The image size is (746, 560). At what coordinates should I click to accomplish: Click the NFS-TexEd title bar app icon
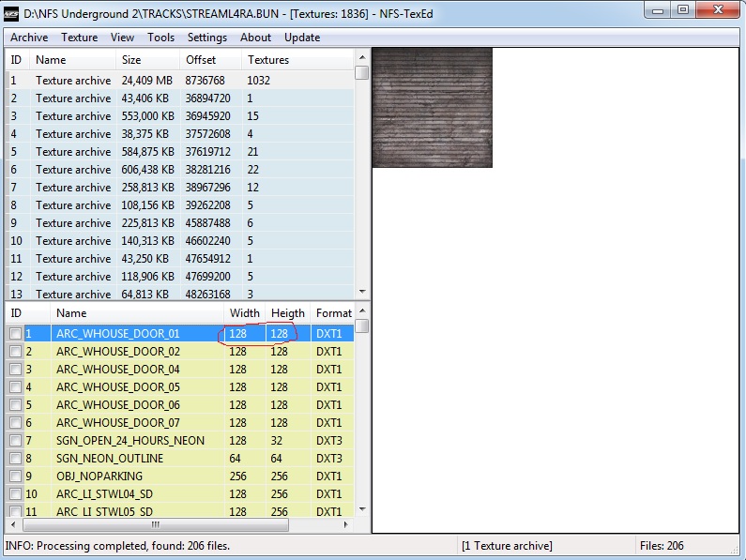tap(11, 14)
